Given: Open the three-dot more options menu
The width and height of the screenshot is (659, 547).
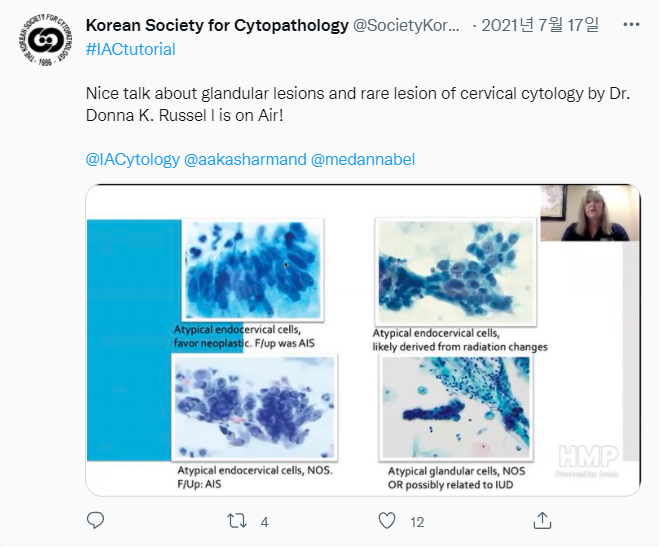Looking at the screenshot, I should [631, 25].
